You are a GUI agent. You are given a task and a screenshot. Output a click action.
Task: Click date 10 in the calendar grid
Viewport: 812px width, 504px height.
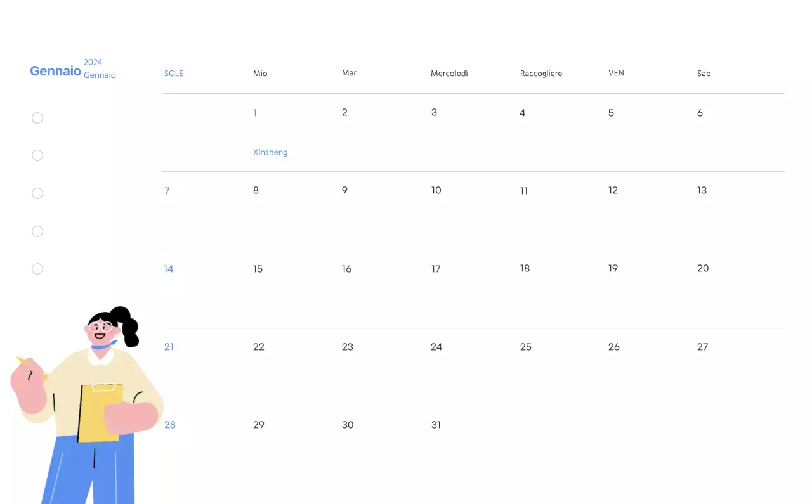(436, 190)
